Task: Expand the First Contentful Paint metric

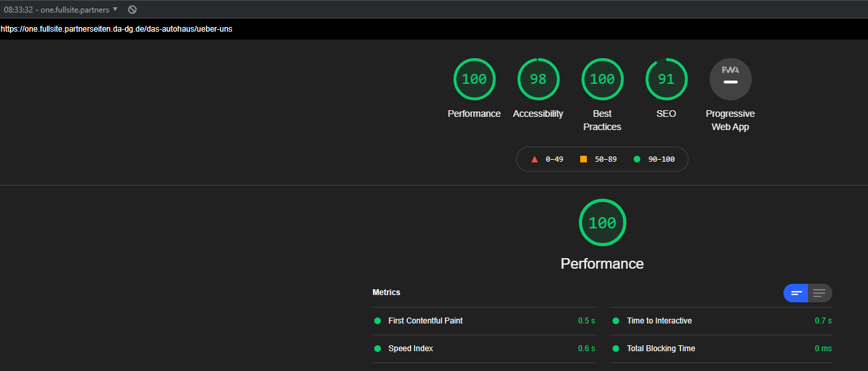Action: [425, 321]
